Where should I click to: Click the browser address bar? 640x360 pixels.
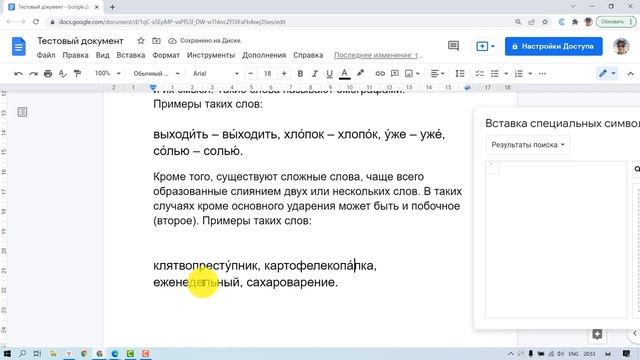[278, 22]
